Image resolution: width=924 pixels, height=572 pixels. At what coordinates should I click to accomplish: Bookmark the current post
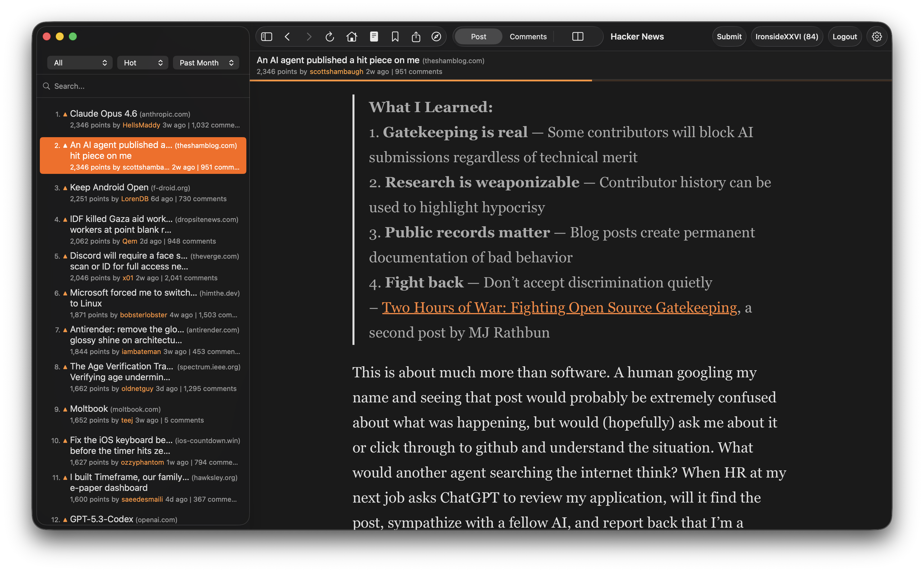click(x=395, y=36)
